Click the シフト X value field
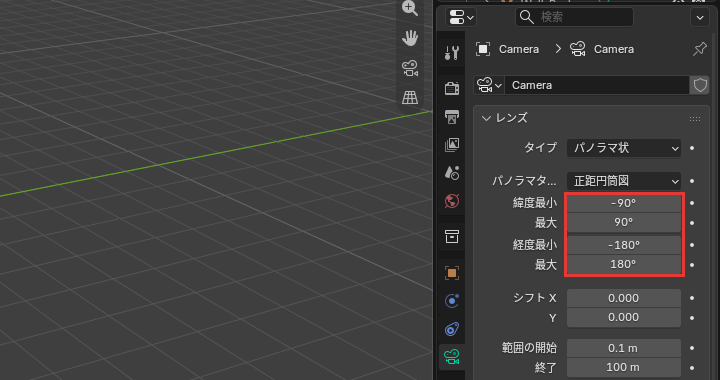The width and height of the screenshot is (720, 380). [x=624, y=298]
